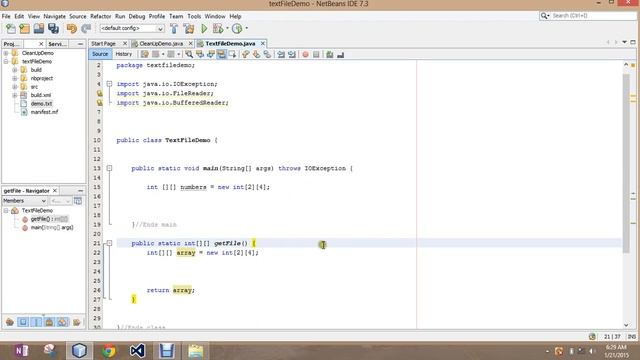
Task: Switch to the CleanUpDemo.java tab
Action: coord(161,43)
